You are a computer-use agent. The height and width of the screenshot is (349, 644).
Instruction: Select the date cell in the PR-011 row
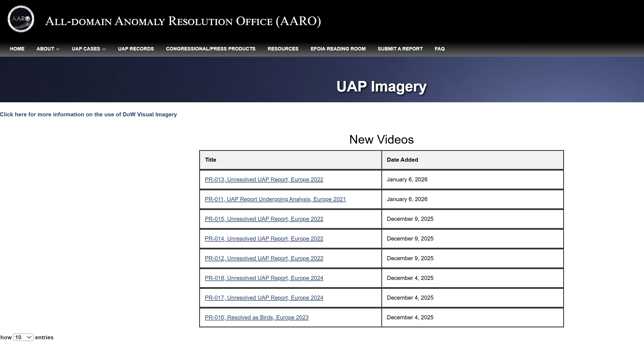(x=472, y=199)
